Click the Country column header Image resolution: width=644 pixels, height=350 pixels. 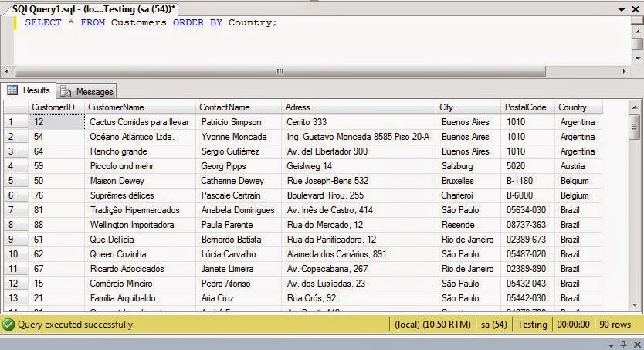[578, 107]
